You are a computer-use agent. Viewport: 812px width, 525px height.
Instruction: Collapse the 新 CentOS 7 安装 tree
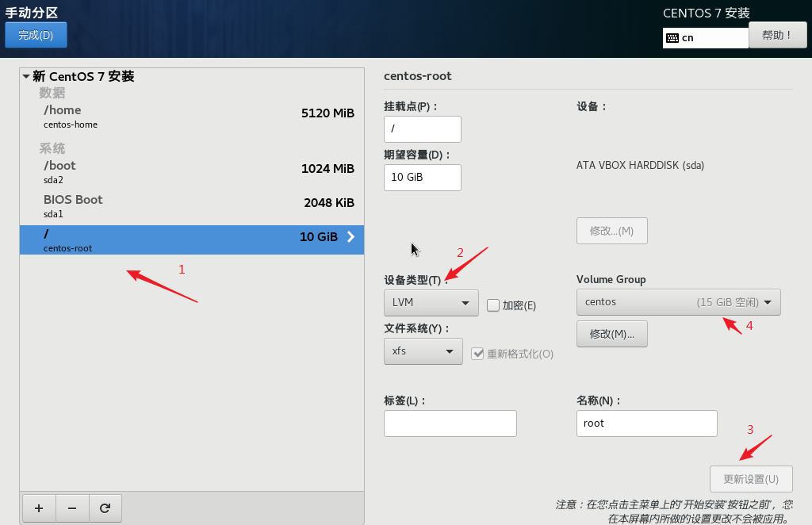pyautogui.click(x=26, y=76)
